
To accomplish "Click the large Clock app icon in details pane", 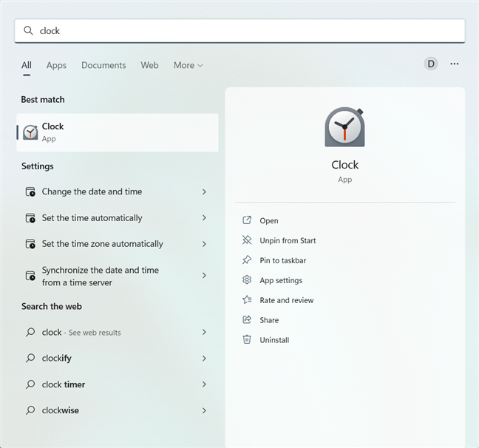I will pos(344,128).
